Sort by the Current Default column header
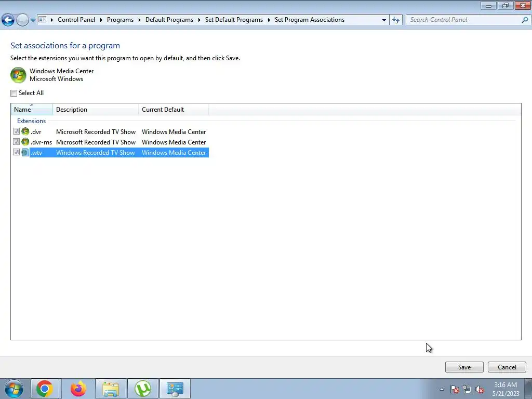 (x=174, y=109)
